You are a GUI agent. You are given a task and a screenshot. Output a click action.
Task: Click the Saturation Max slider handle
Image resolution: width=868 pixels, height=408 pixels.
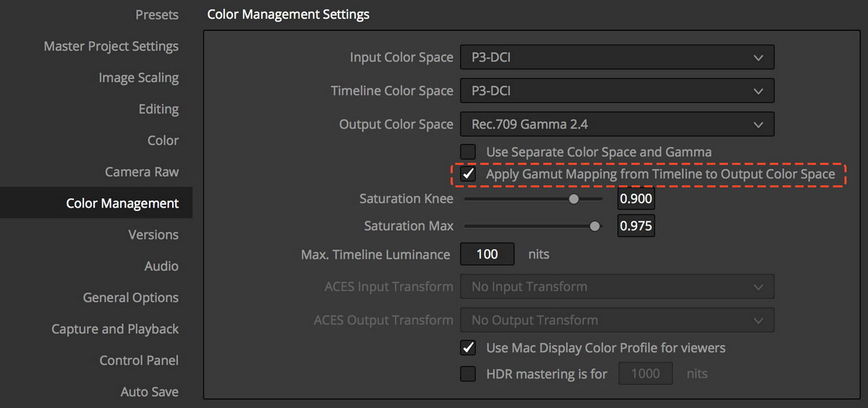point(595,226)
